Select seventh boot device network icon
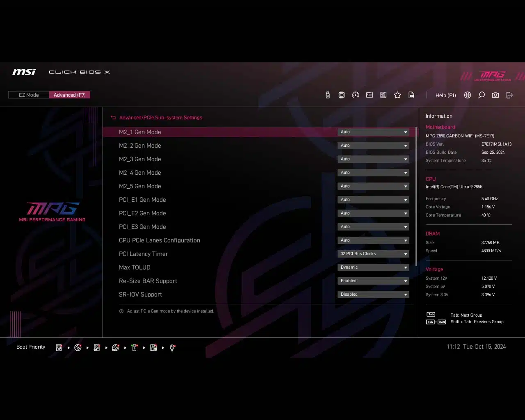Viewport: 525px width, 420px height. tap(173, 347)
